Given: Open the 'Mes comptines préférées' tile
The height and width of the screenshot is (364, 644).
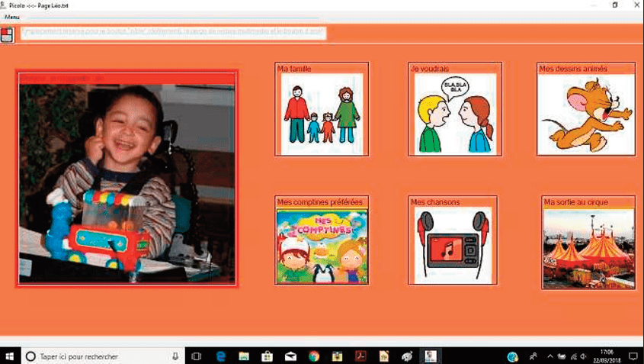Looking at the screenshot, I should [322, 241].
